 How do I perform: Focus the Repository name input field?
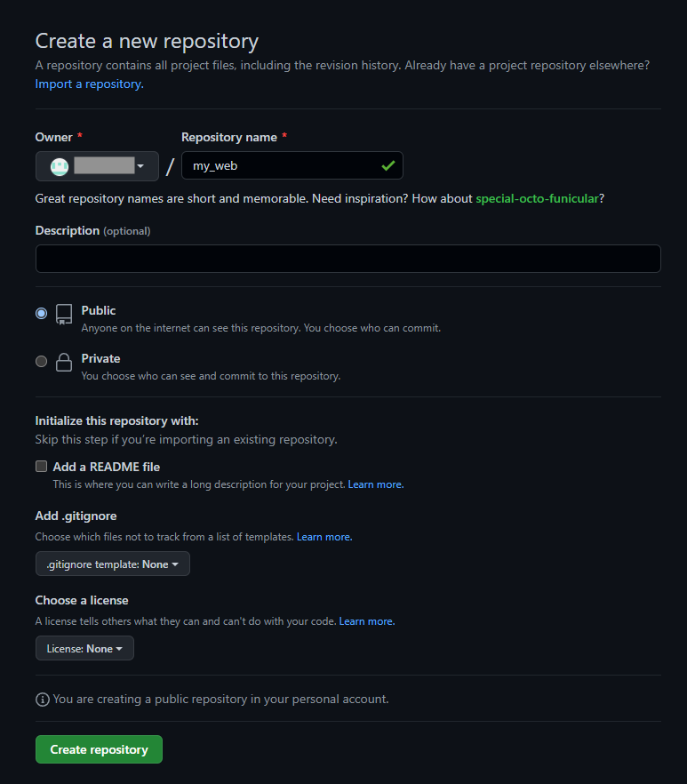pyautogui.click(x=292, y=165)
